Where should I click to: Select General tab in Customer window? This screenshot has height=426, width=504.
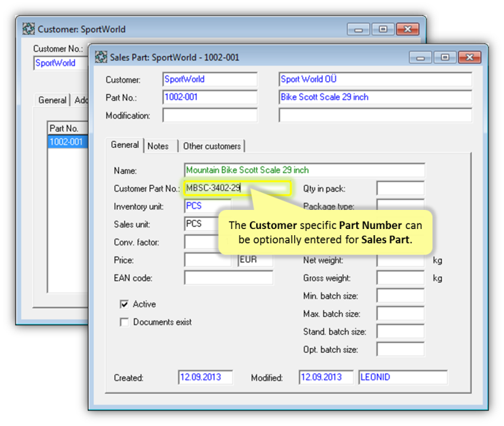point(52,100)
